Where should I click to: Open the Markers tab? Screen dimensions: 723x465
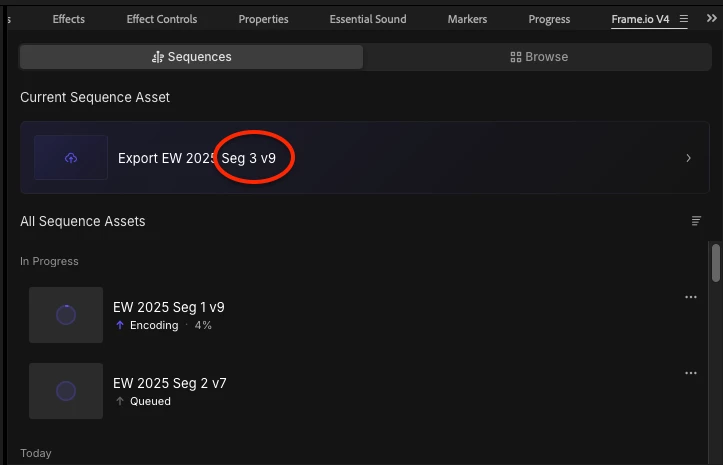[467, 19]
